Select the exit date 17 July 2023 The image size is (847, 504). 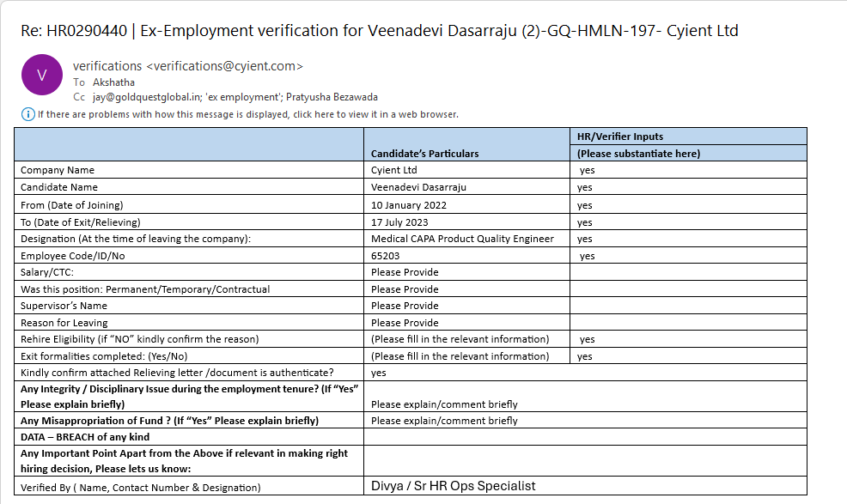402,222
